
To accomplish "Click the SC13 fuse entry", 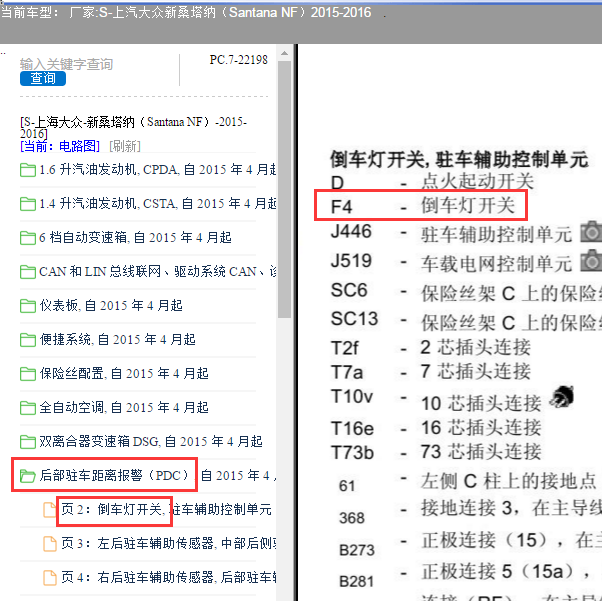I will pyautogui.click(x=466, y=321).
